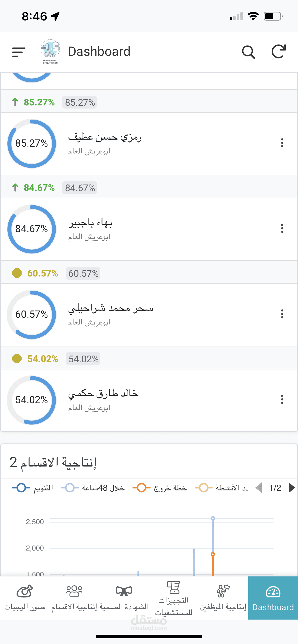Tap the search magnifier icon

click(248, 52)
